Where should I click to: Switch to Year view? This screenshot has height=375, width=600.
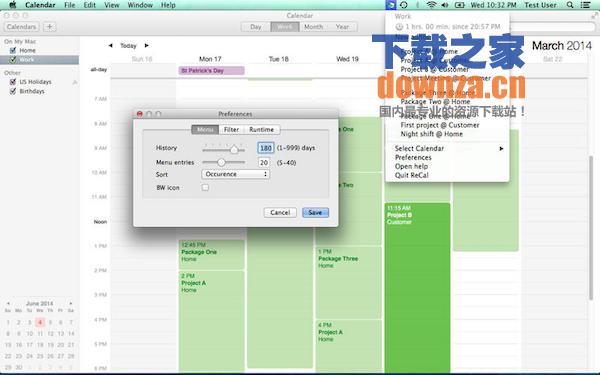click(342, 27)
